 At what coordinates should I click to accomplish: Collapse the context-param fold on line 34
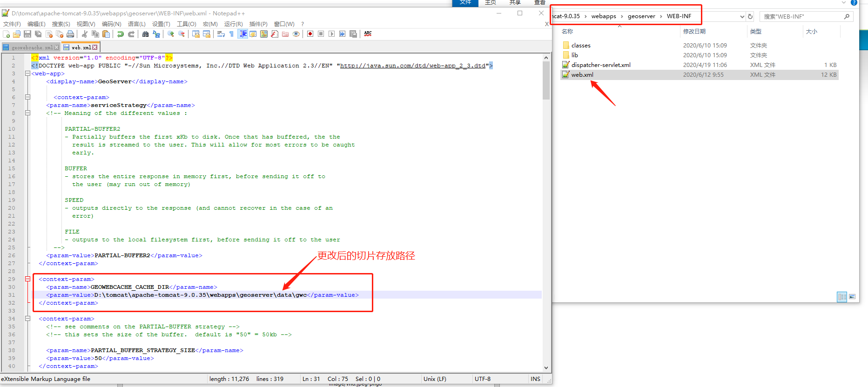[27, 319]
